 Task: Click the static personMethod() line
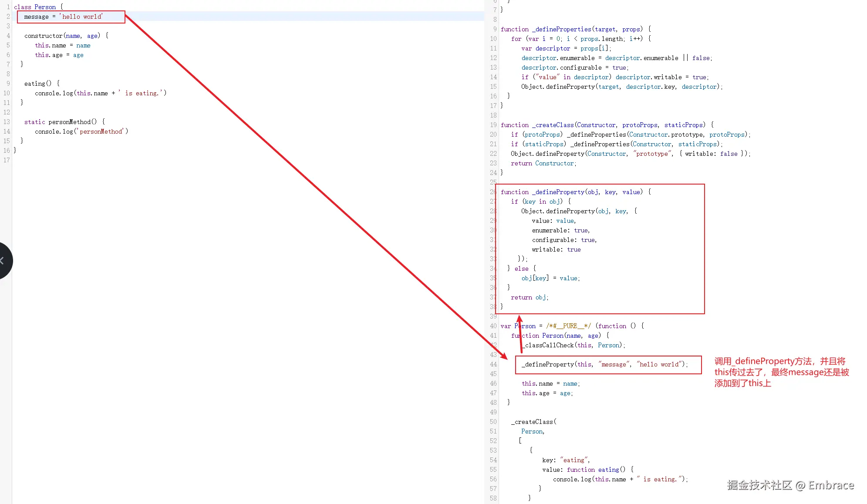tap(64, 122)
